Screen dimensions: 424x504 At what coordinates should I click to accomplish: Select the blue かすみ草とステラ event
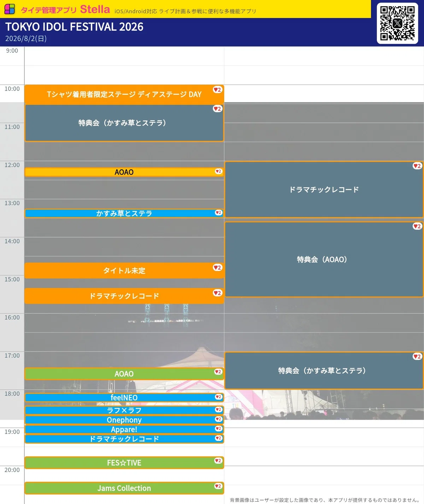124,213
